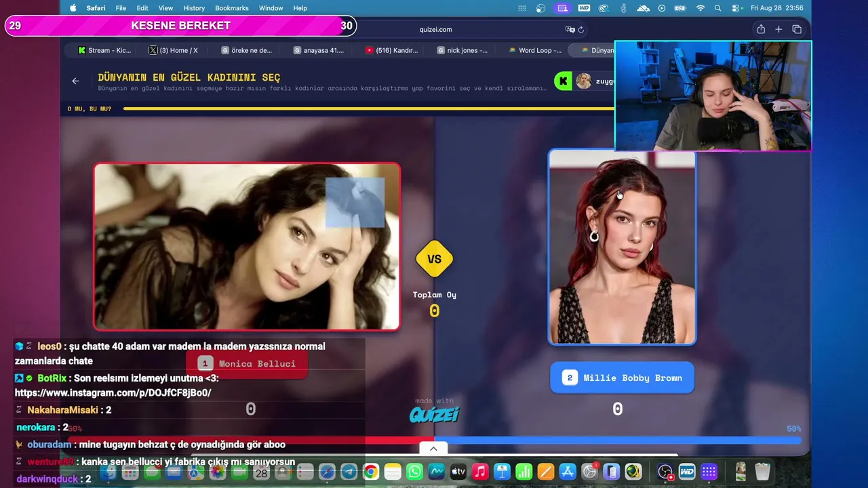
Task: Open the File menu
Action: click(121, 8)
